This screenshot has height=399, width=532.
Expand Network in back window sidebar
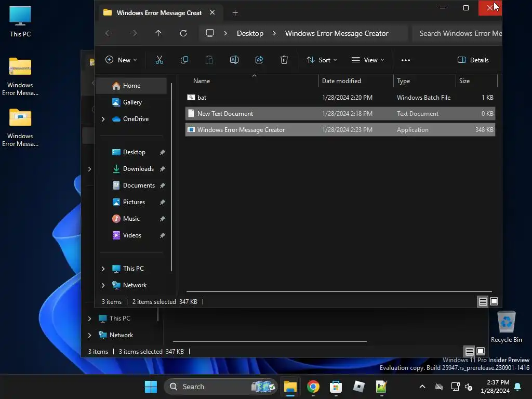click(x=89, y=335)
